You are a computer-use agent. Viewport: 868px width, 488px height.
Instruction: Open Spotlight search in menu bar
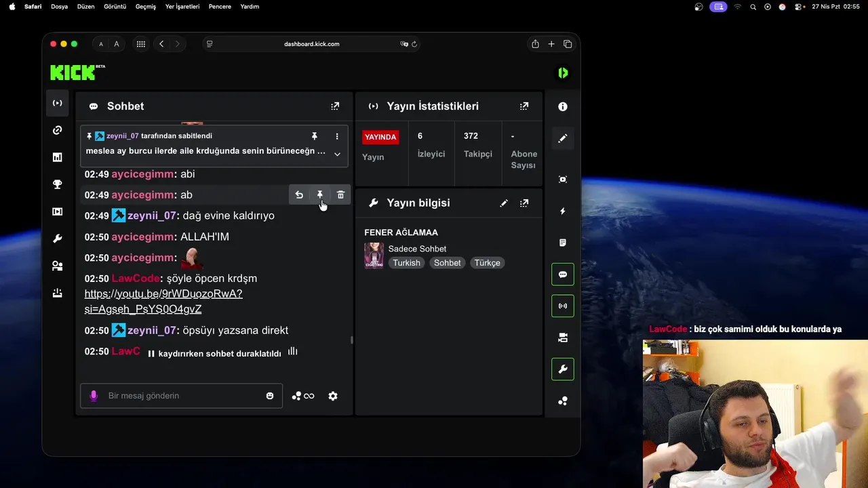(753, 7)
